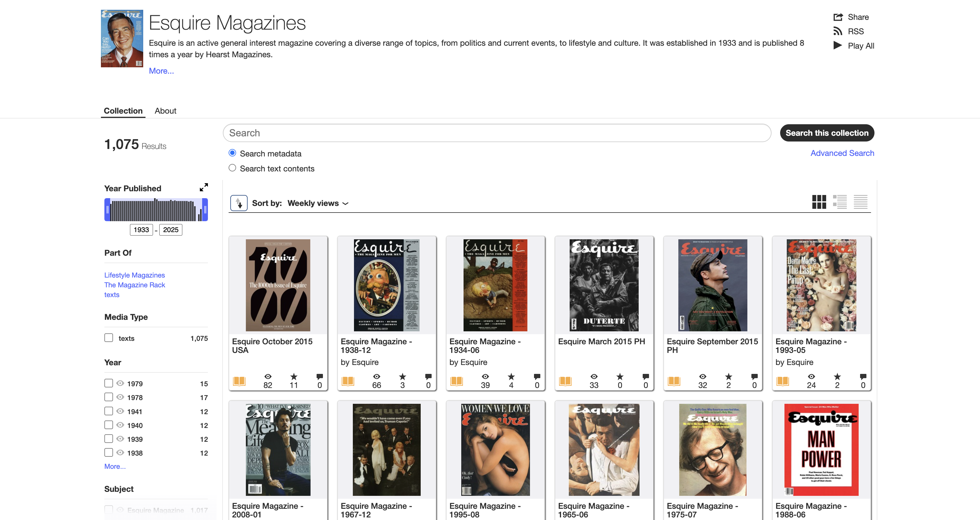Select the Search metadata radio button

coord(232,153)
